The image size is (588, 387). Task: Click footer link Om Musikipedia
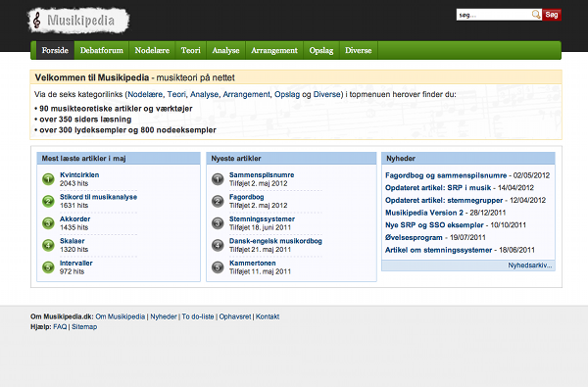(120, 316)
